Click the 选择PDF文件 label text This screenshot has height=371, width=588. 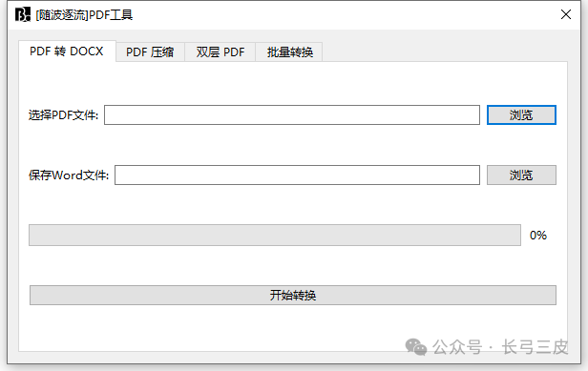point(63,115)
